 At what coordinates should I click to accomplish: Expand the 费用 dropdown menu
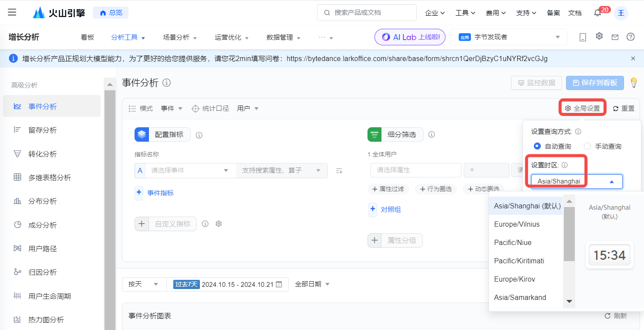496,13
